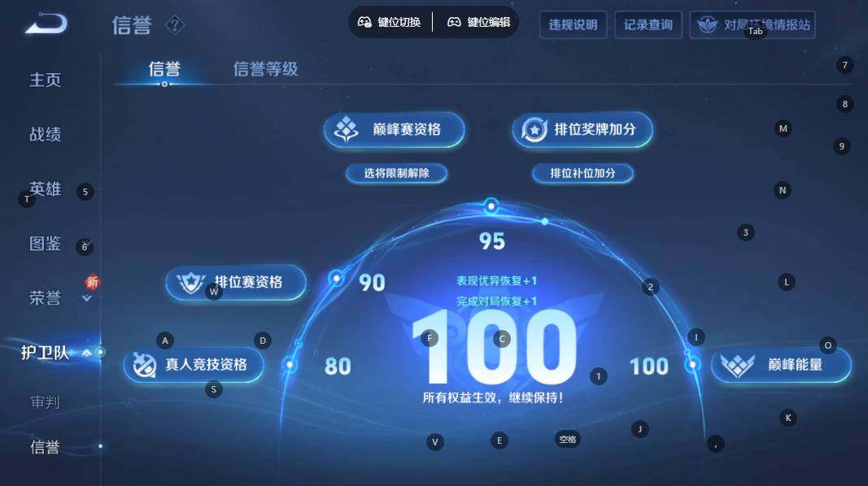Select the 信誉 tab
Viewport: 868px width, 486px height.
[x=164, y=69]
